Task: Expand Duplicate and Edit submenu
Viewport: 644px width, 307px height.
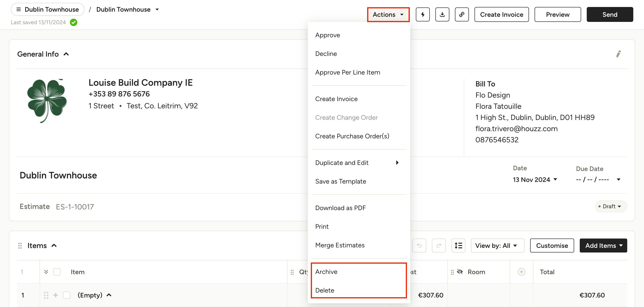Action: point(359,163)
